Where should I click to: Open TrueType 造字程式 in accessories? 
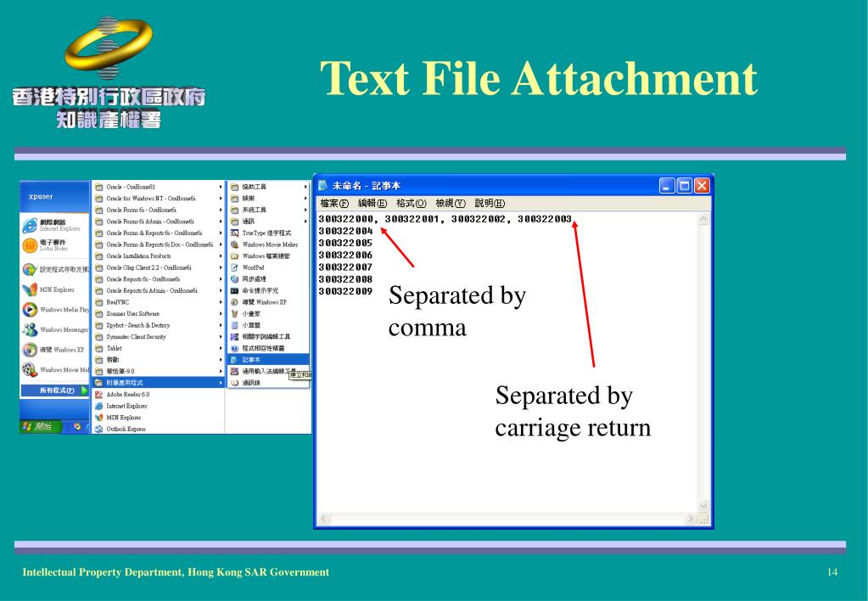point(261,233)
